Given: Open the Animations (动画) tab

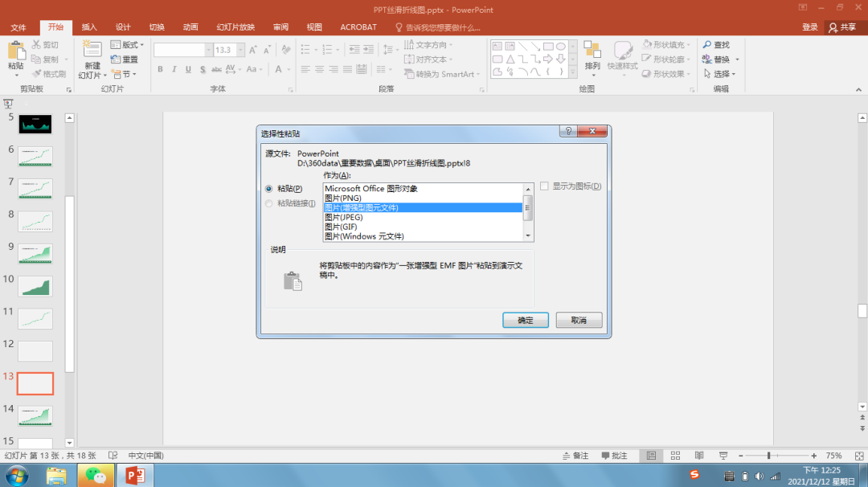Looking at the screenshot, I should coord(190,27).
